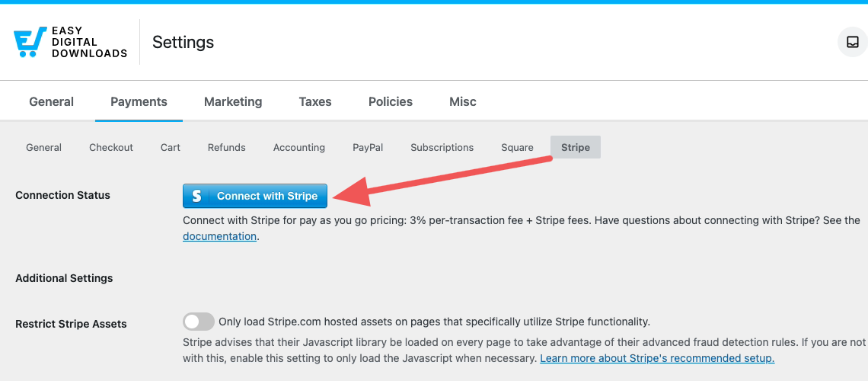Open the inbox notifications icon
868x381 pixels.
(853, 42)
